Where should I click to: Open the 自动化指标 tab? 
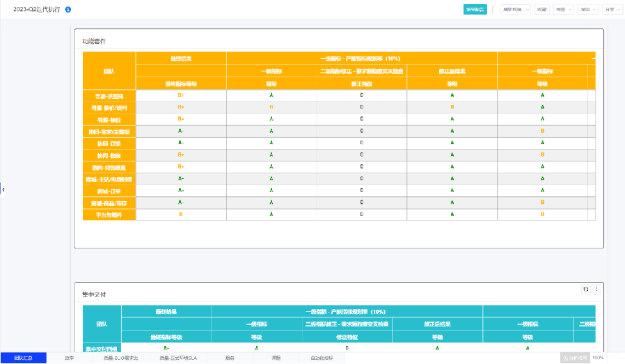pos(322,358)
